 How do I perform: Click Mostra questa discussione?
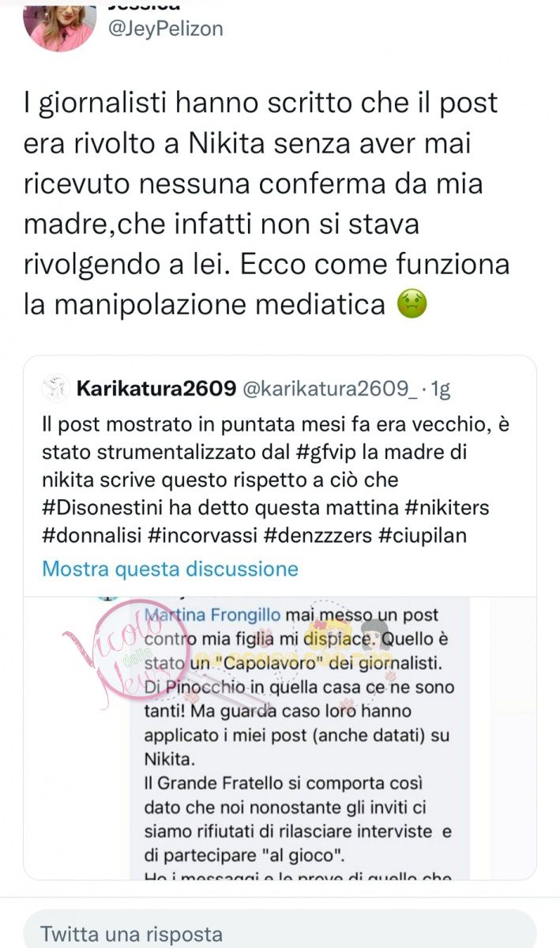click(170, 569)
